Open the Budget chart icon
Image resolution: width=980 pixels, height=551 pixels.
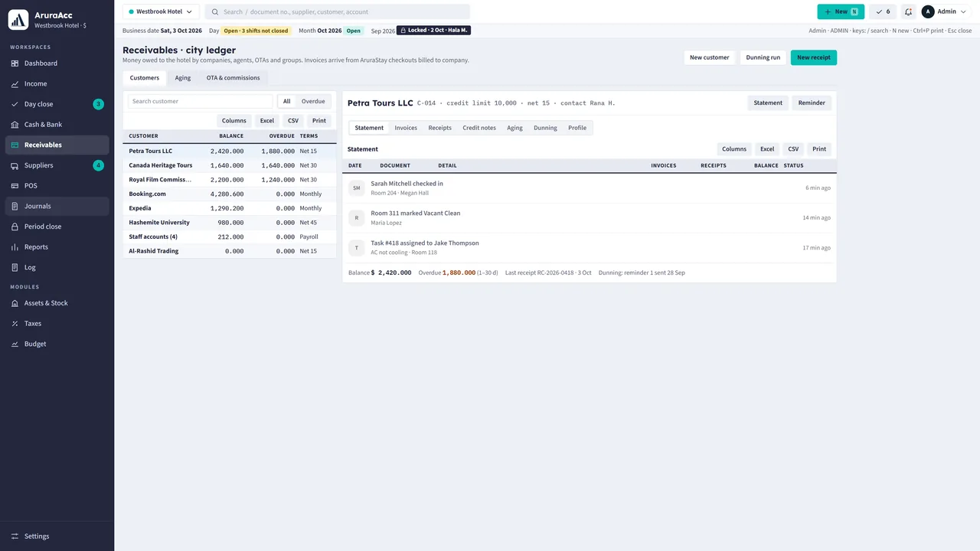click(15, 344)
